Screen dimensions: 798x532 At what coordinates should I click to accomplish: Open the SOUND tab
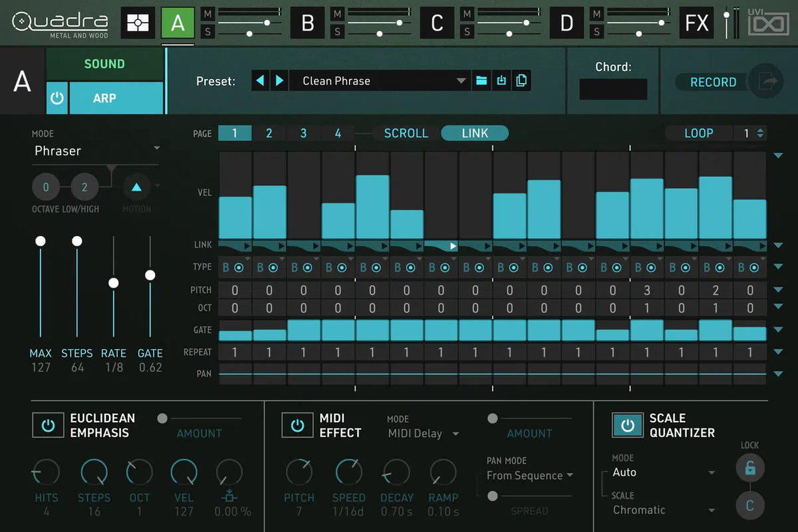click(104, 64)
